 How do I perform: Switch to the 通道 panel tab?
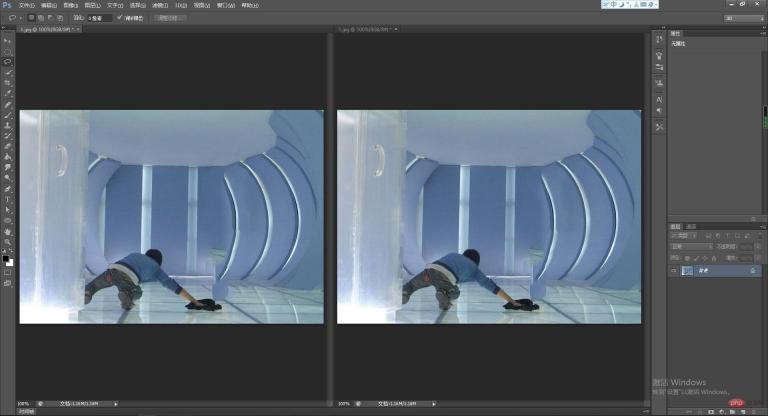tap(691, 226)
